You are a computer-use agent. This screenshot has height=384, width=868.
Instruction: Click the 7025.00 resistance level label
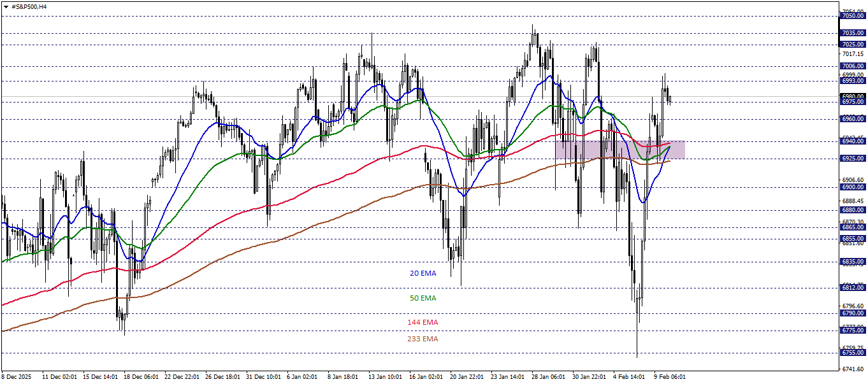coord(851,45)
